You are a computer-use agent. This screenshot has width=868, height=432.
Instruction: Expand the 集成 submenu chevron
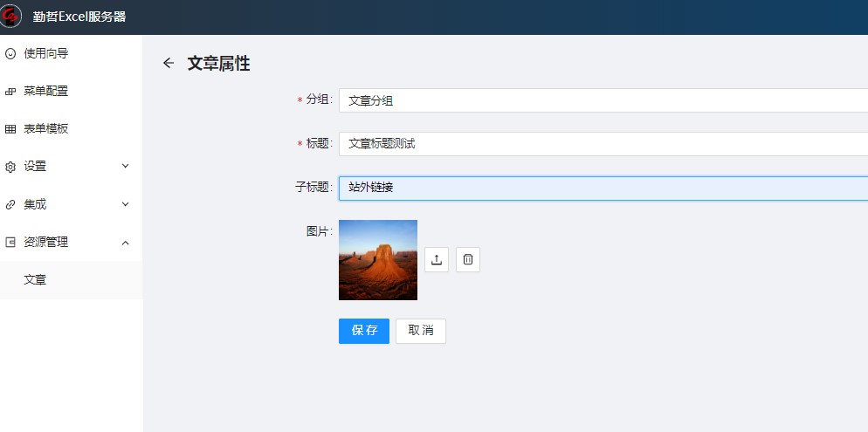click(125, 204)
